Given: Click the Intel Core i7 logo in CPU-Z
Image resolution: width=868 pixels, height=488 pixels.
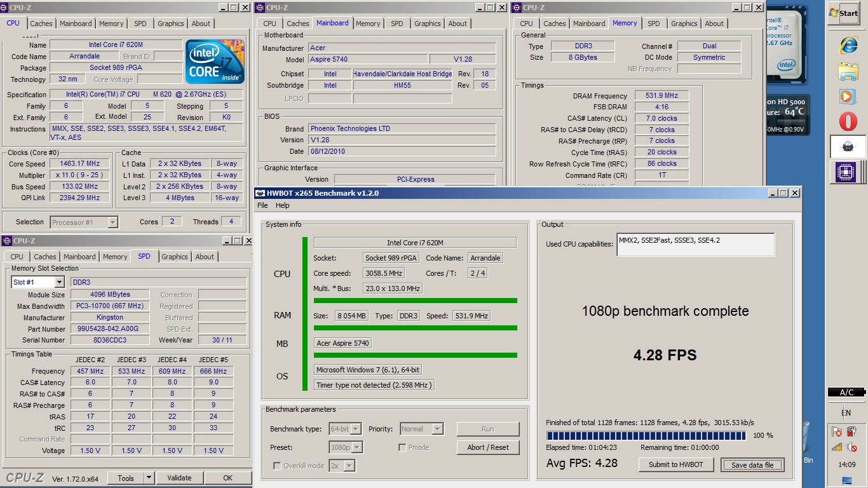Looking at the screenshot, I should (215, 62).
